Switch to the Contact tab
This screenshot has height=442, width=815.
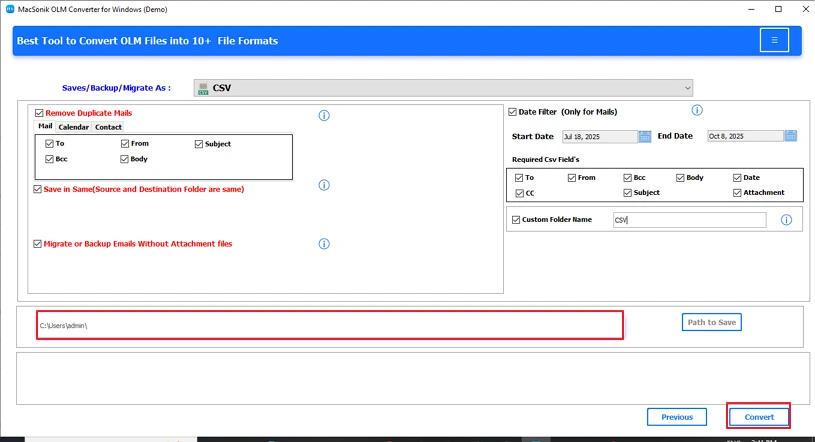pyautogui.click(x=108, y=127)
